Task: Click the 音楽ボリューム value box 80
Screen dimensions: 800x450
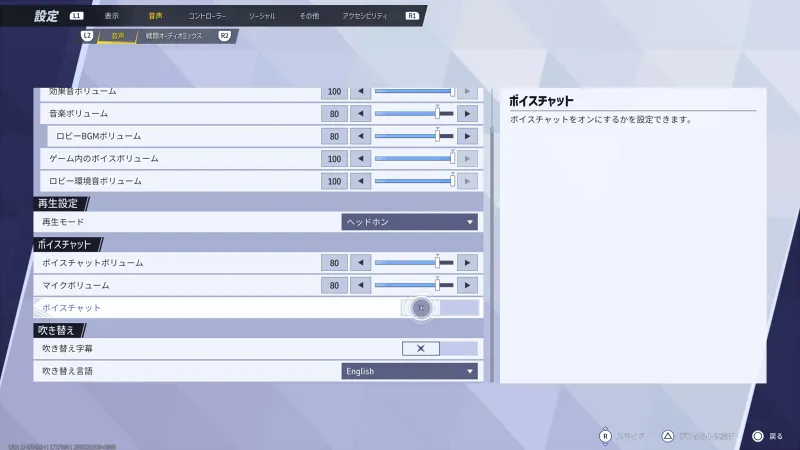Action: 334,114
